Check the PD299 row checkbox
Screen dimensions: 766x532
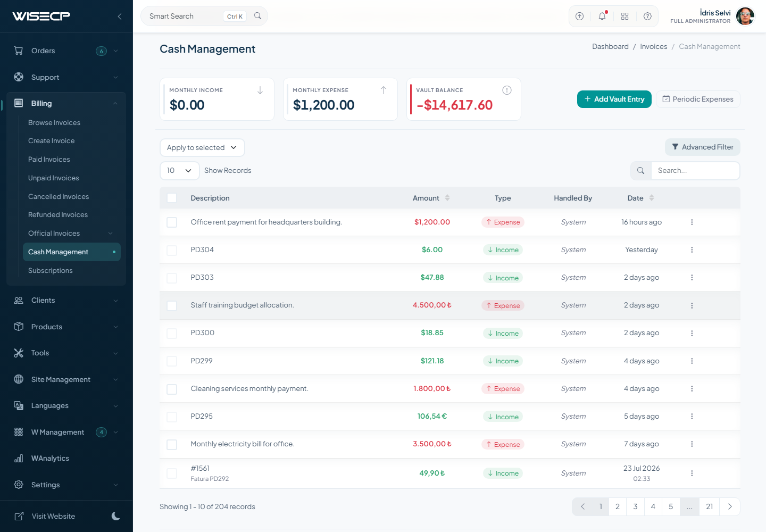coord(172,361)
